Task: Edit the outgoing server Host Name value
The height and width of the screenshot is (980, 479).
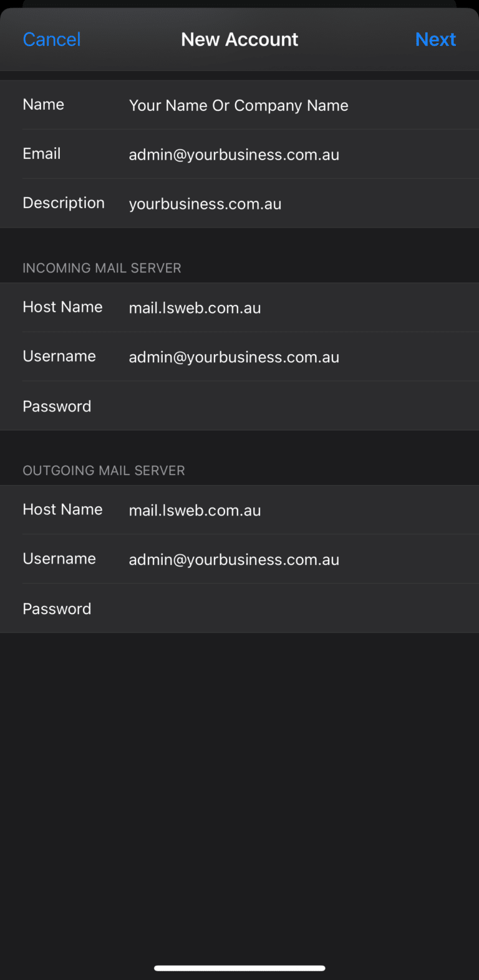Action: (x=195, y=511)
